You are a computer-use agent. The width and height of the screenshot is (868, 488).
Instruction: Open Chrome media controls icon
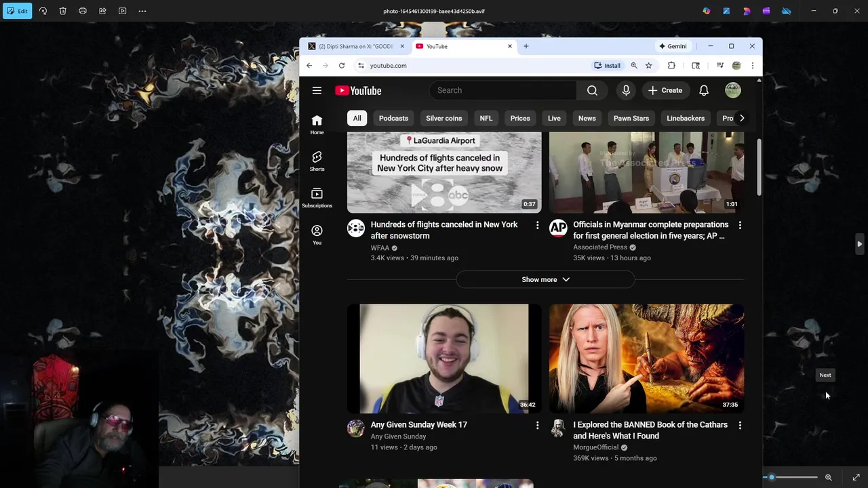pos(719,66)
